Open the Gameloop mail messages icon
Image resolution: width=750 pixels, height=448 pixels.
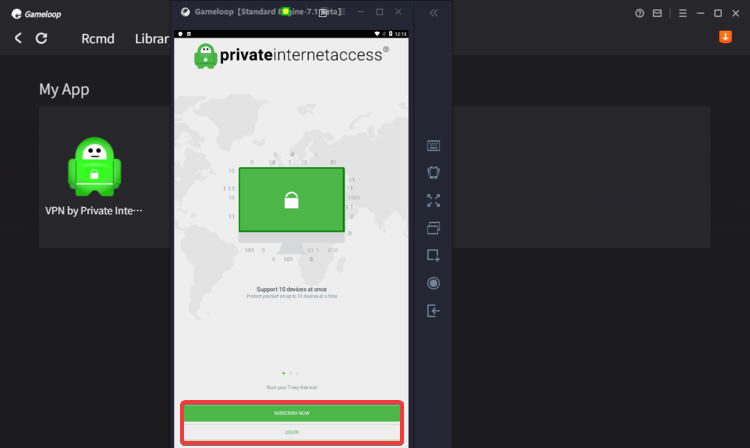click(657, 13)
